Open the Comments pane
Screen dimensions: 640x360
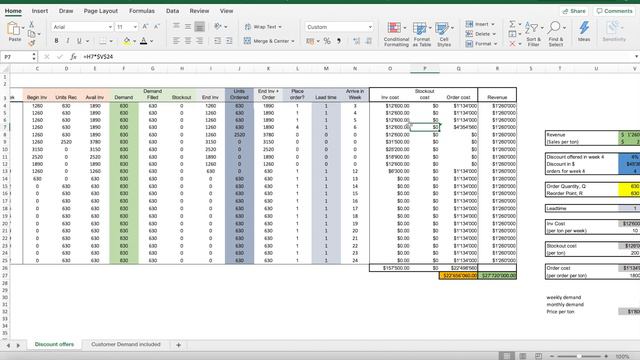614,11
